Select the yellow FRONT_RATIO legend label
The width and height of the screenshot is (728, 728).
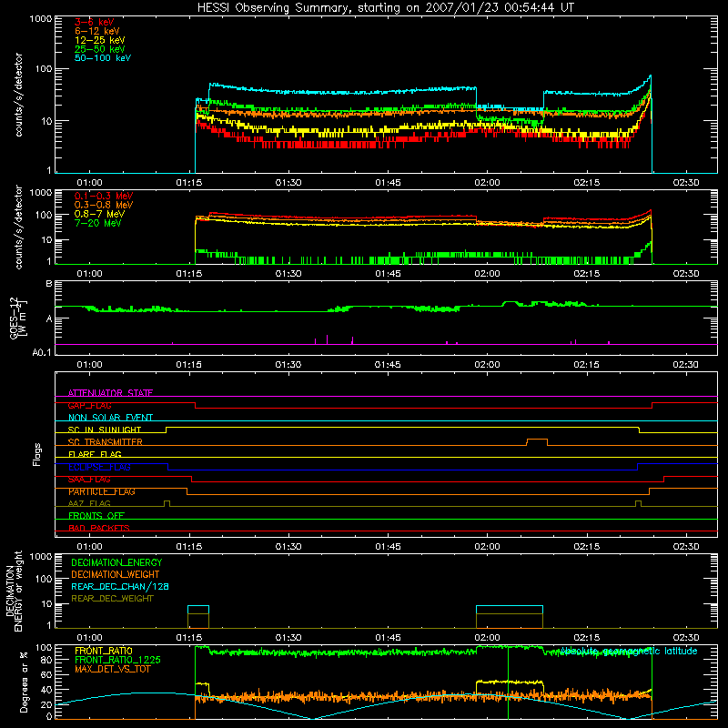tap(104, 651)
